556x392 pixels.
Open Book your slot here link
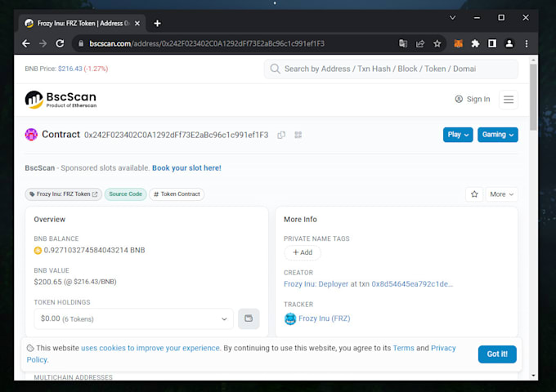[x=186, y=168]
